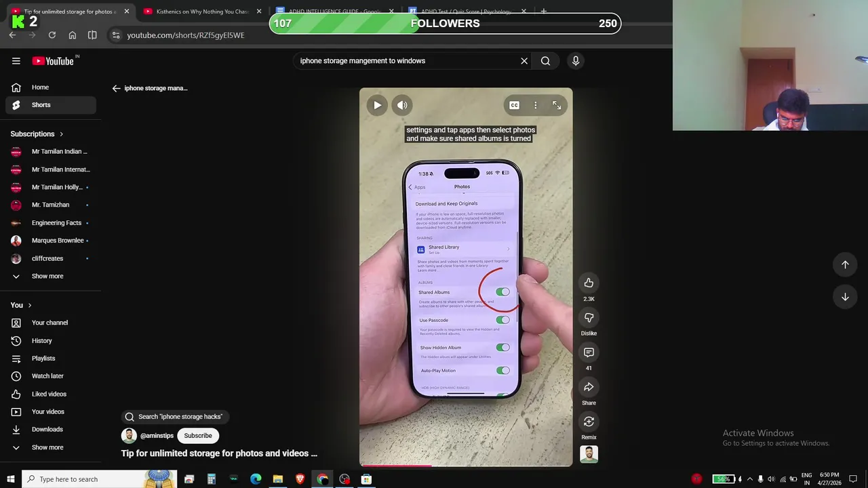Click the video progress bar
Screen dimensions: 868x488
pyautogui.click(x=466, y=465)
